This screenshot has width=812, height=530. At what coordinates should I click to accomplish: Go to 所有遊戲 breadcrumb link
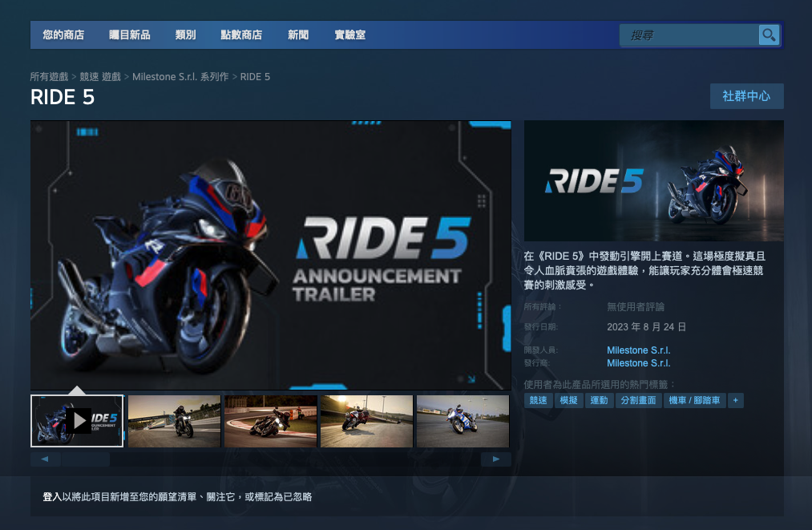coord(49,77)
